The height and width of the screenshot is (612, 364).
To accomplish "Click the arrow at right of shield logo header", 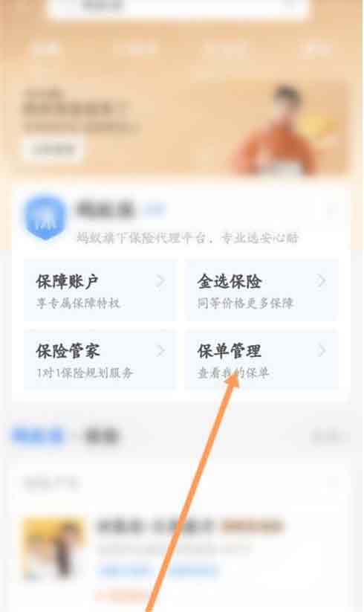I will [x=332, y=211].
